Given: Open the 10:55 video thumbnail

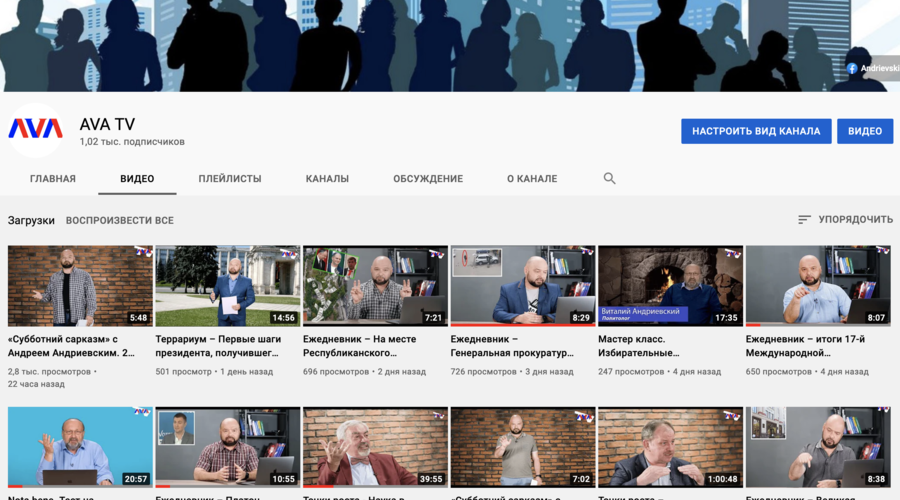Looking at the screenshot, I should click(228, 447).
